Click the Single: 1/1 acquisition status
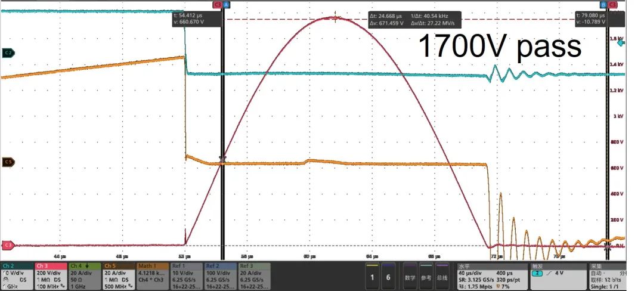644x291 pixels. 605,286
